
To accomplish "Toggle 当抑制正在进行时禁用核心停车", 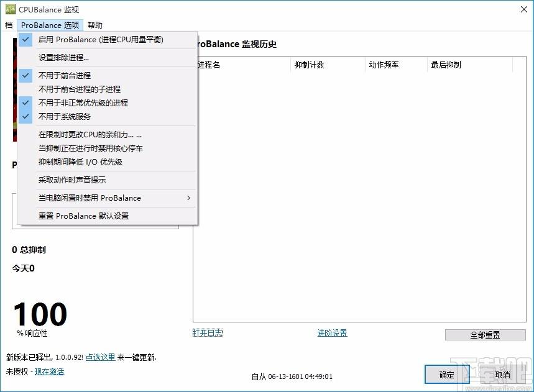I will [x=107, y=148].
